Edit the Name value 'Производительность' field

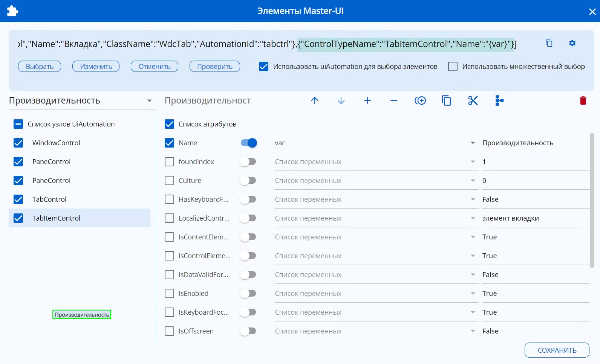(x=535, y=143)
